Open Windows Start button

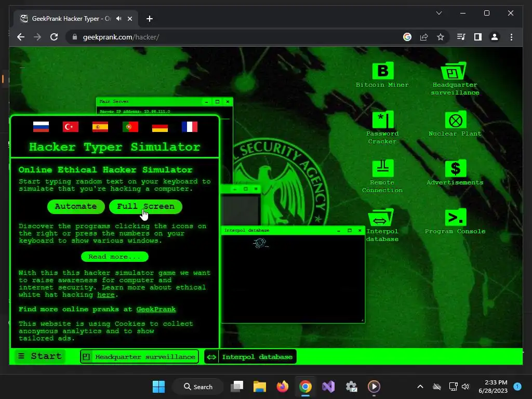[159, 387]
